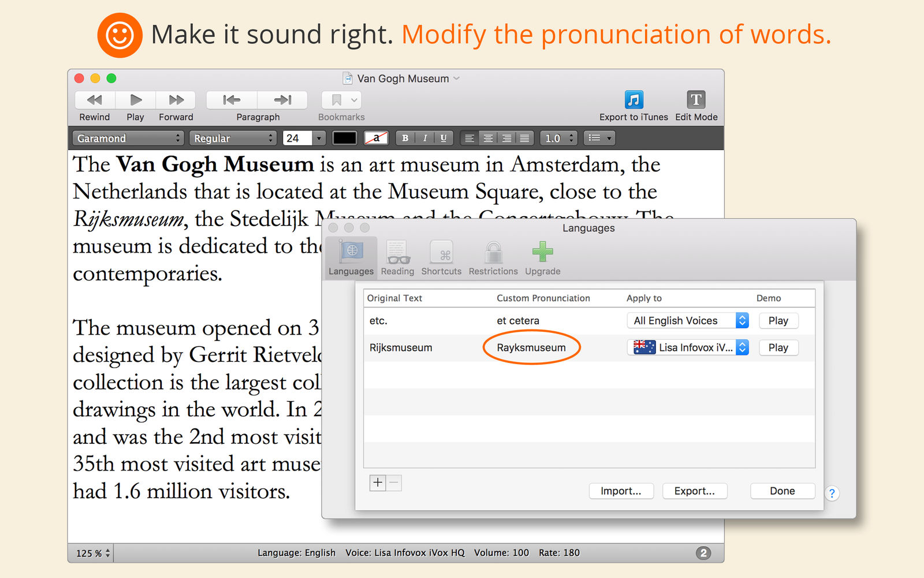
Task: Select the Languages preferences tab
Action: coord(351,258)
